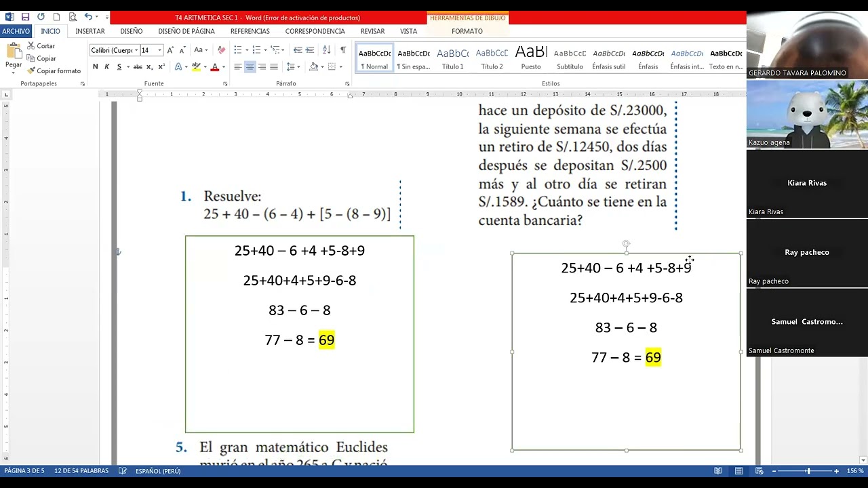Open text effects (glowing A) menu
The image size is (868, 488).
(180, 66)
